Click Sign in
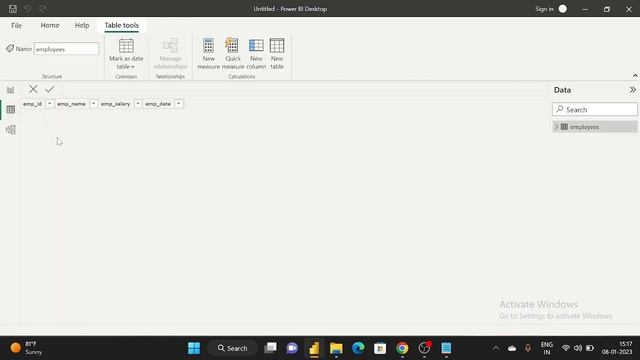This screenshot has height=360, width=640. pos(544,9)
